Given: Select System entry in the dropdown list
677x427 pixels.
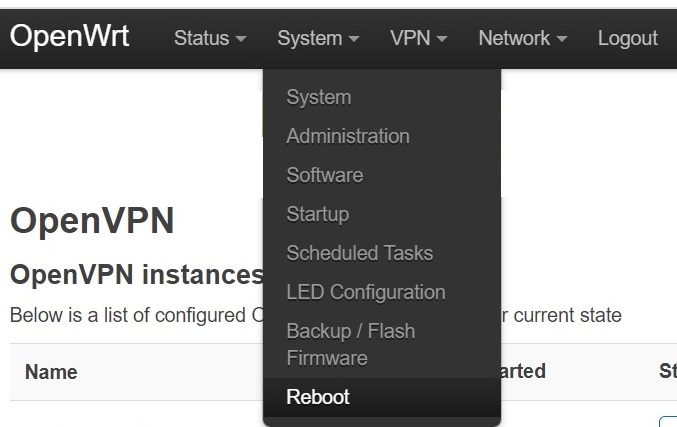Looking at the screenshot, I should (x=318, y=97).
